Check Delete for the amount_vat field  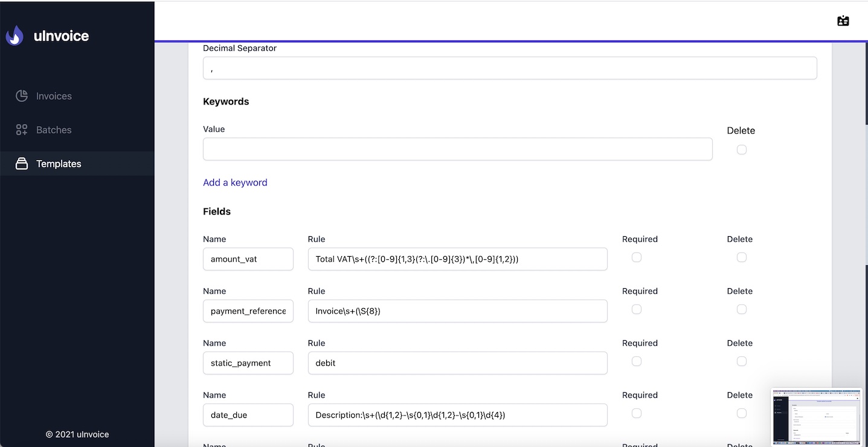click(x=742, y=257)
